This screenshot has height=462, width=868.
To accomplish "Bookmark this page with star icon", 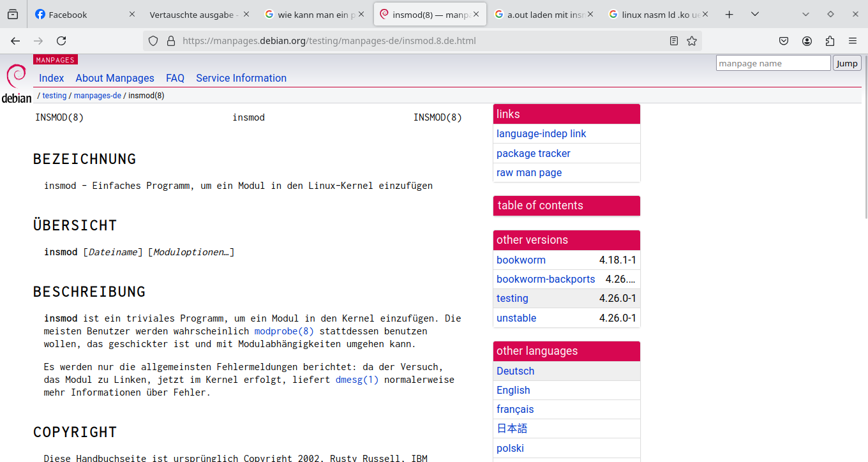I will 692,41.
